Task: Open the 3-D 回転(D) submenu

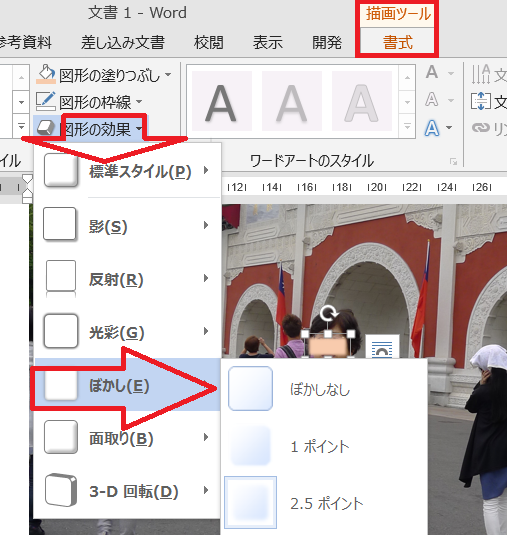Action: click(x=128, y=491)
